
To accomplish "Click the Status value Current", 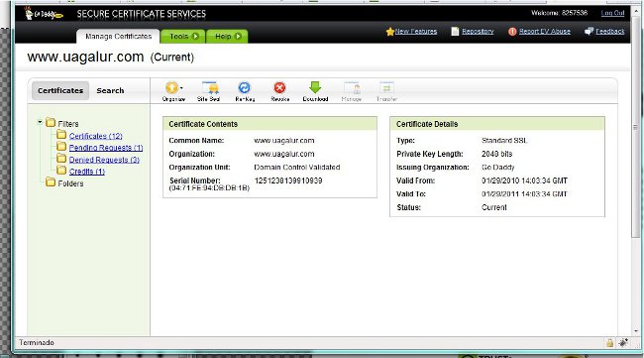I will pos(494,207).
